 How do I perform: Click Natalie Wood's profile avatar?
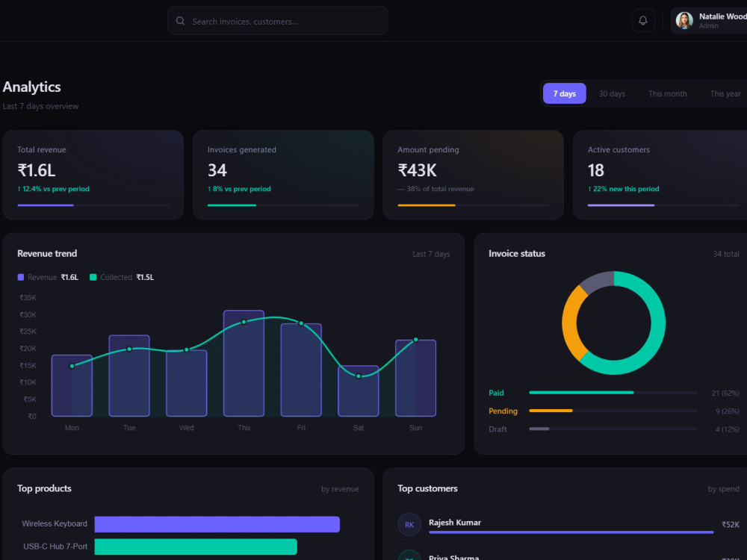(684, 20)
